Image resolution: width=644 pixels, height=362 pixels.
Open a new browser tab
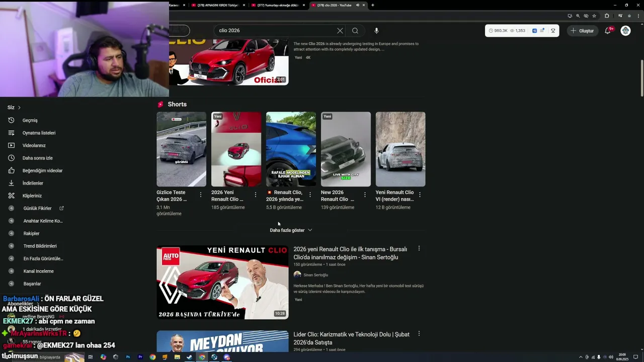pyautogui.click(x=372, y=5)
